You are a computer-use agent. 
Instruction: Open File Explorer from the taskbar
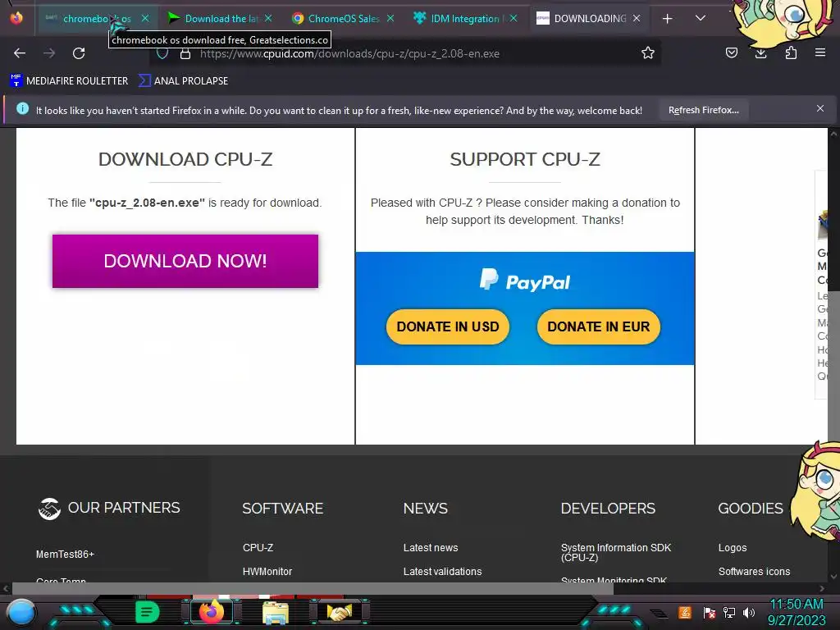(x=276, y=612)
